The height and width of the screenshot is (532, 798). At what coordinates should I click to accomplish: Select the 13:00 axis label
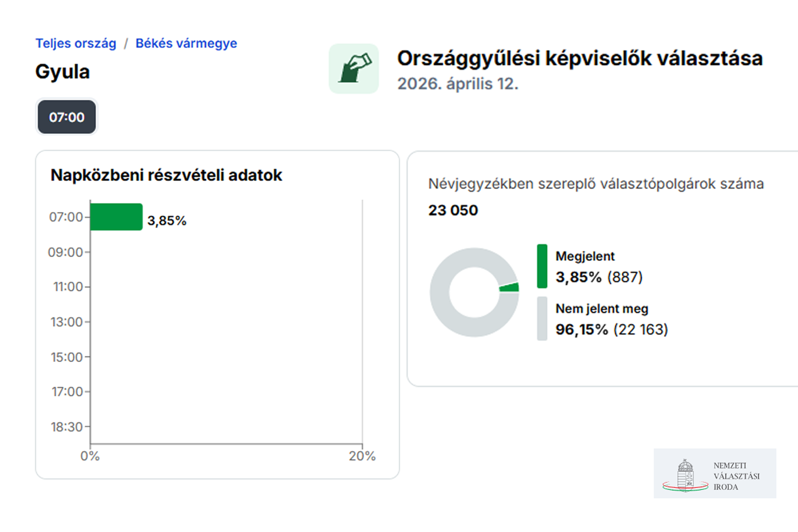click(66, 322)
